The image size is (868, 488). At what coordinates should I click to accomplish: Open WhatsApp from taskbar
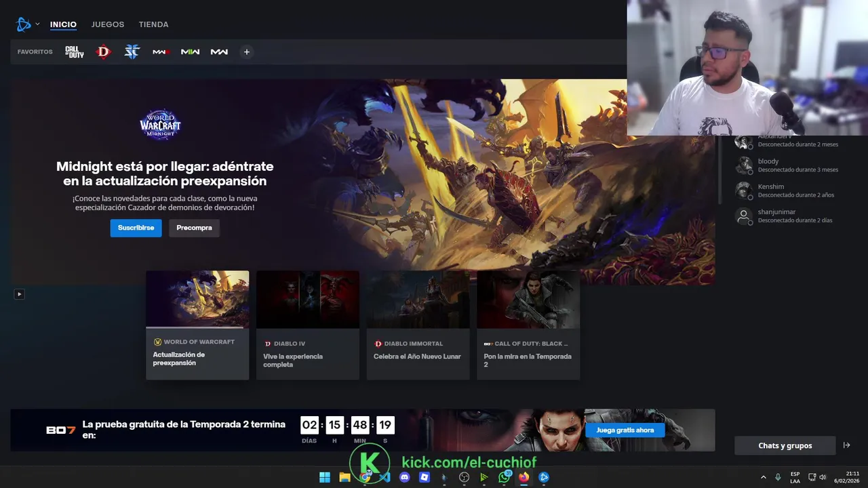[x=504, y=477]
